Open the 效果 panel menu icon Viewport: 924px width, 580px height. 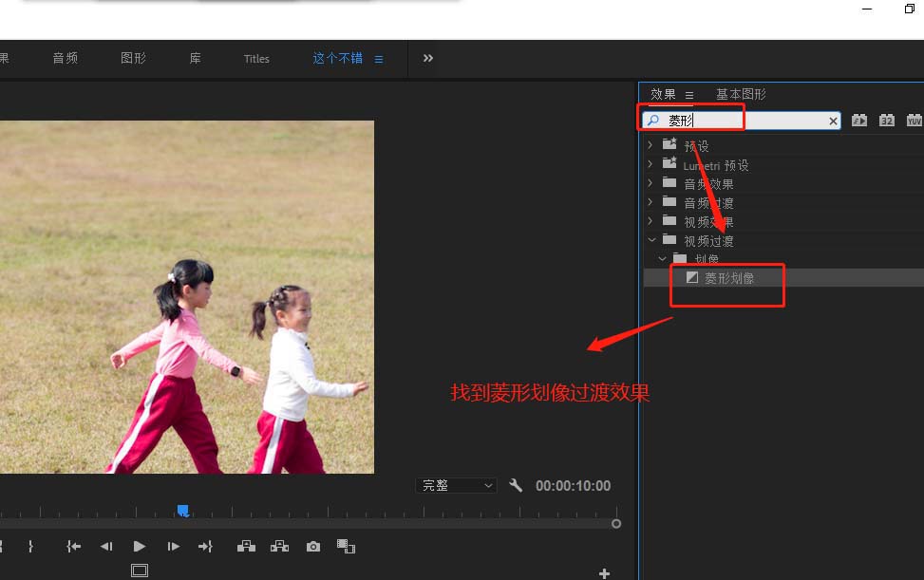coord(688,95)
